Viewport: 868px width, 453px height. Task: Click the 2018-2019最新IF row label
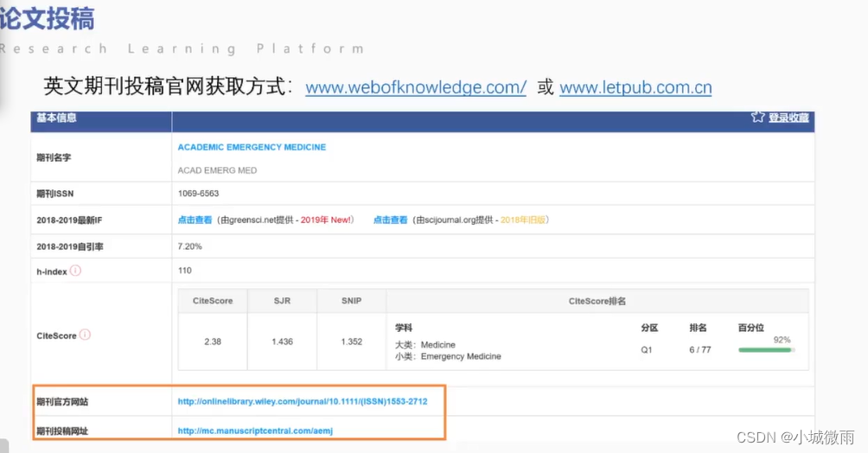(69, 220)
